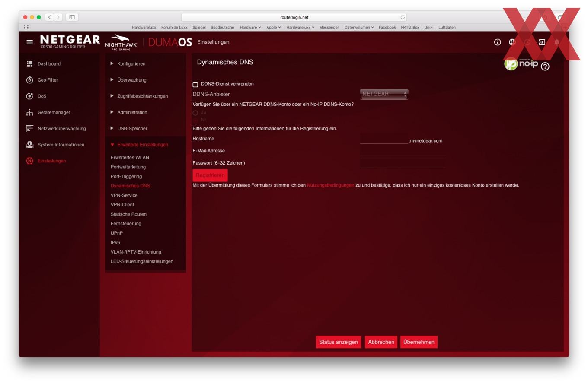Expand the Administration section

[129, 112]
